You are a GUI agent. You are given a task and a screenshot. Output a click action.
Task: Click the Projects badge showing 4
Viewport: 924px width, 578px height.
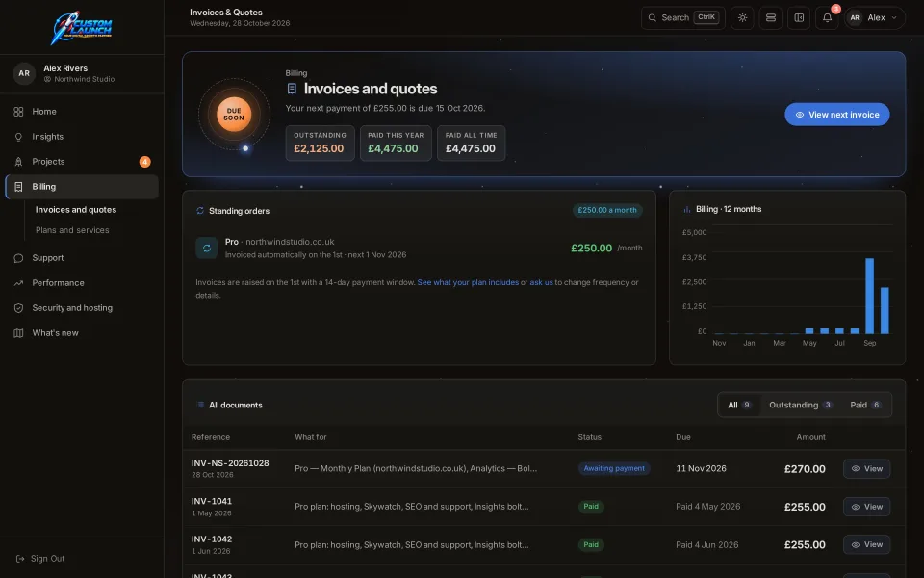[x=145, y=162]
